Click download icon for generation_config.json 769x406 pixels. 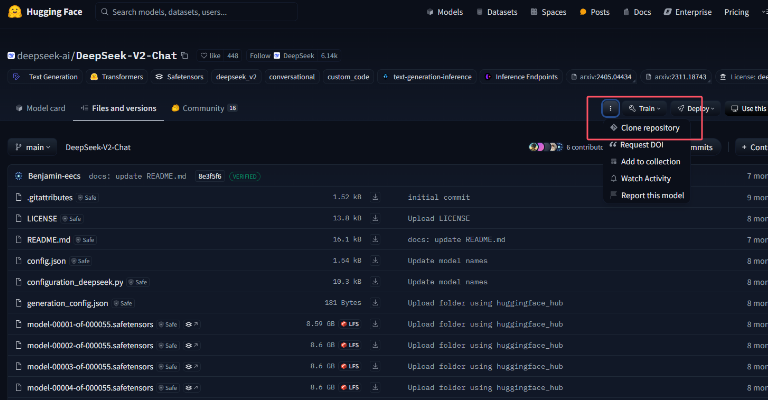coord(375,303)
